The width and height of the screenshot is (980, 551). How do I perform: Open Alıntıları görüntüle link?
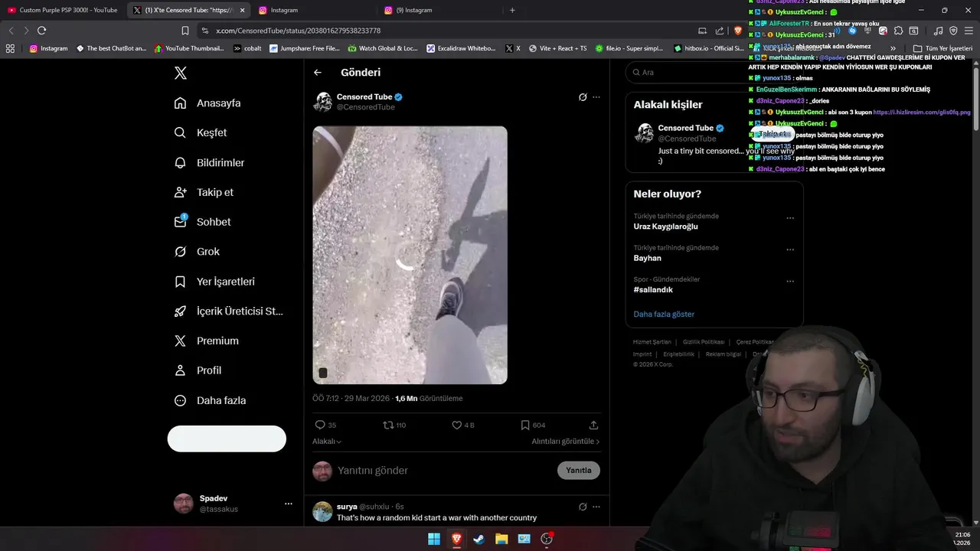[566, 442]
